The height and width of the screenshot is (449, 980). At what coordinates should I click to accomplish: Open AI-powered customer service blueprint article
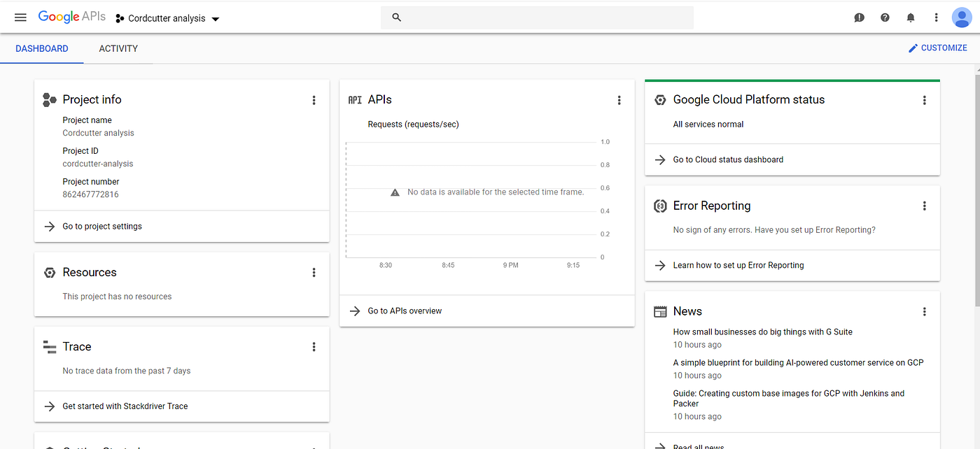click(x=798, y=363)
